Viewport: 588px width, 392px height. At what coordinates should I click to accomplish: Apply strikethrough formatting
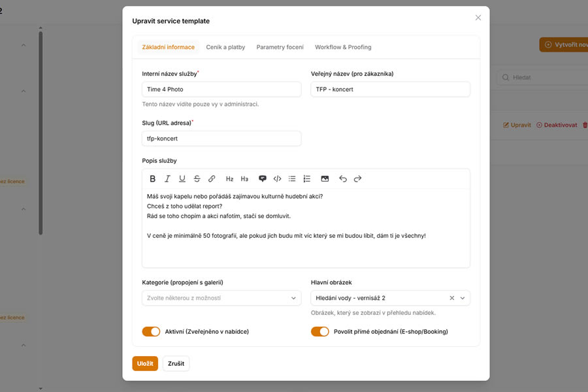[x=197, y=178]
